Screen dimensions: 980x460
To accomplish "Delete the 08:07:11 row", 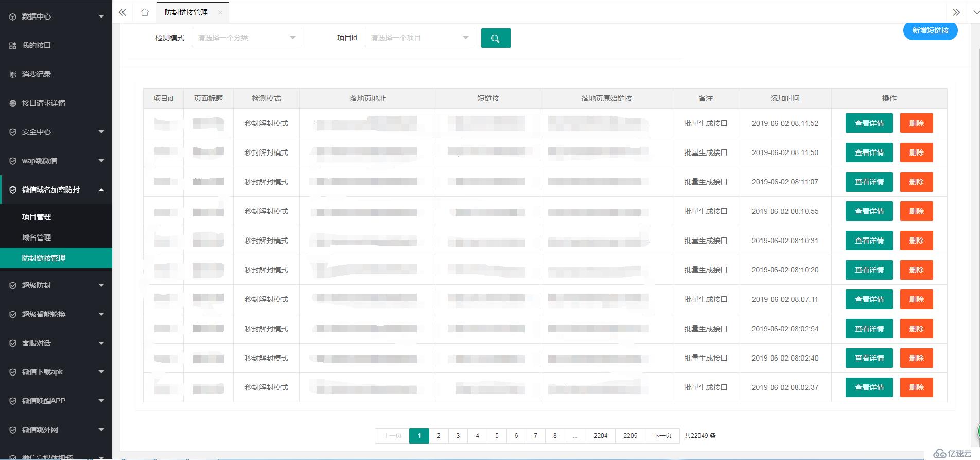I will point(917,299).
